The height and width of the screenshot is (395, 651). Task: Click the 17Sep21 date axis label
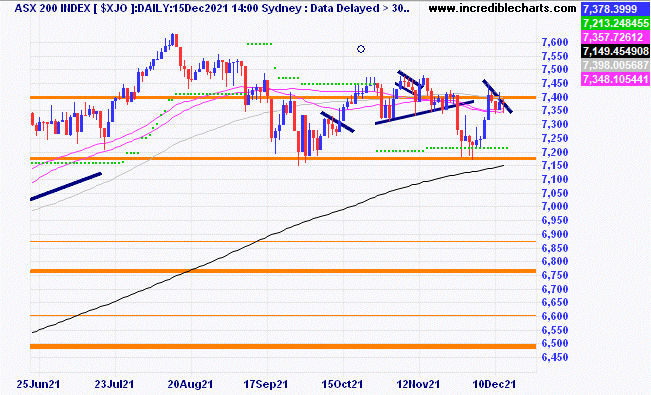[266, 384]
